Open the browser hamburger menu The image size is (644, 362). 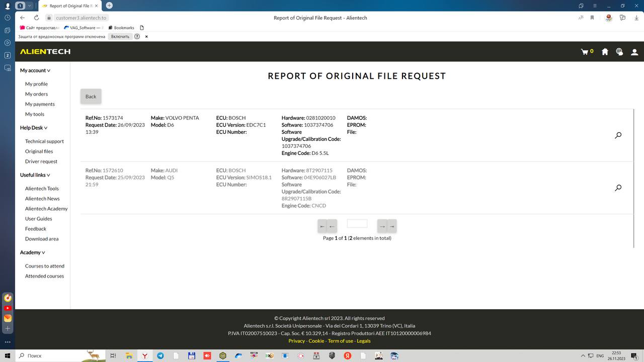pyautogui.click(x=595, y=6)
